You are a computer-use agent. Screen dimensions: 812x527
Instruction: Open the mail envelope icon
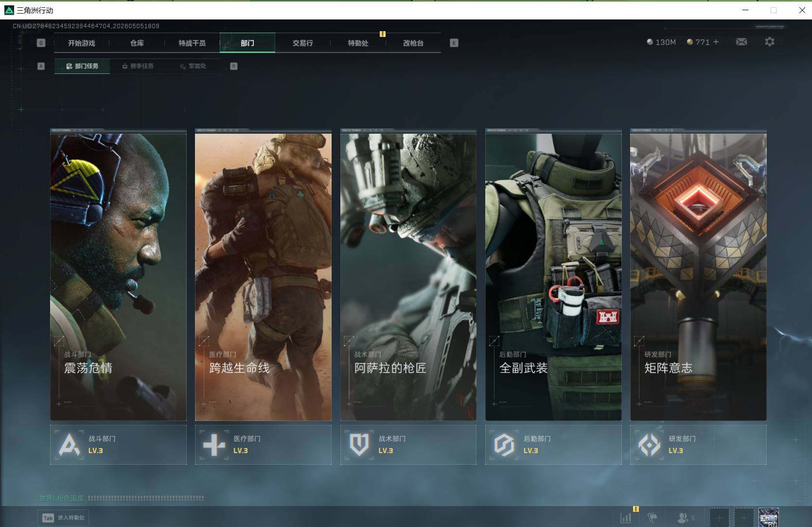pos(741,42)
